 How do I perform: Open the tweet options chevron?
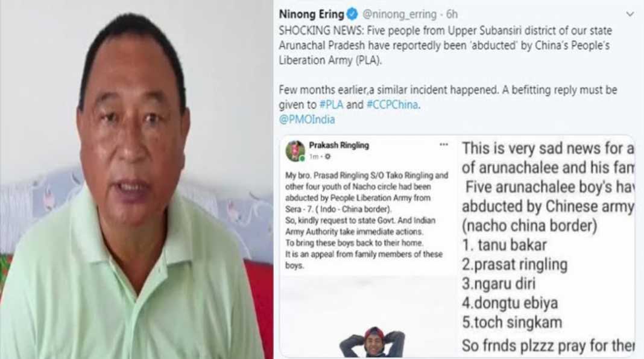[x=629, y=14]
